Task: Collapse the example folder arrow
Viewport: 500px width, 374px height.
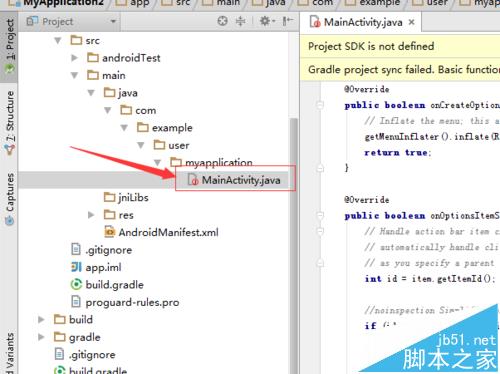Action: pyautogui.click(x=124, y=128)
